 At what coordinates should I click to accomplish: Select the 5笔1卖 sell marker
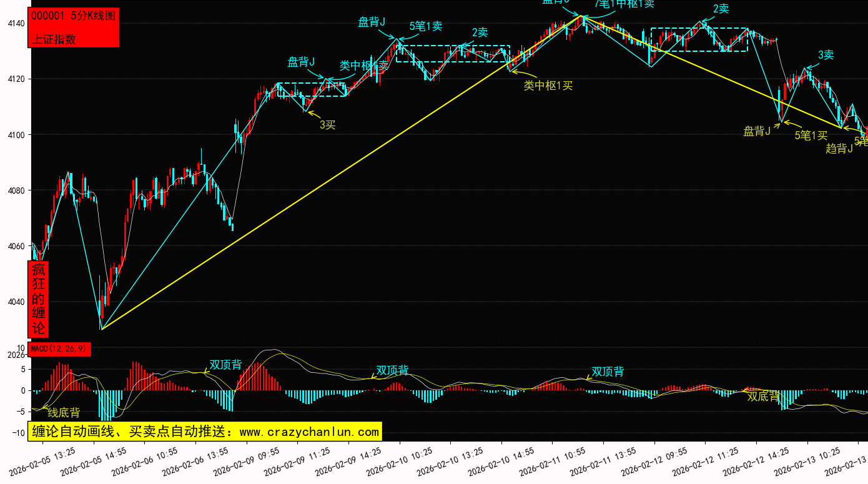pyautogui.click(x=426, y=26)
